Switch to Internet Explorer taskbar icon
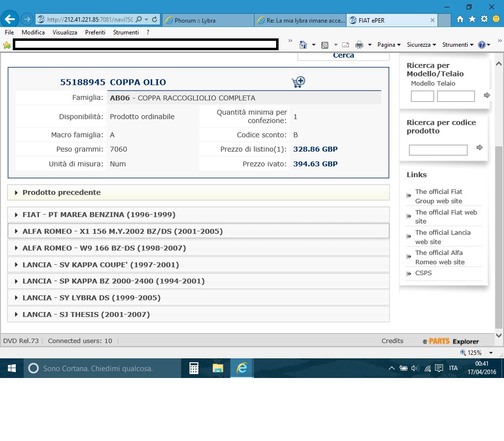This screenshot has height=441, width=504. point(242,368)
